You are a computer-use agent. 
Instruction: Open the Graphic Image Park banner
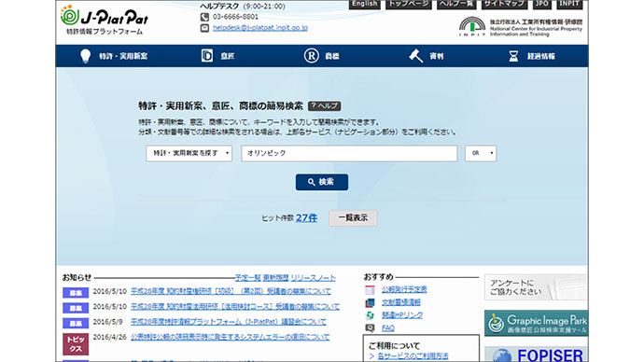(x=536, y=323)
